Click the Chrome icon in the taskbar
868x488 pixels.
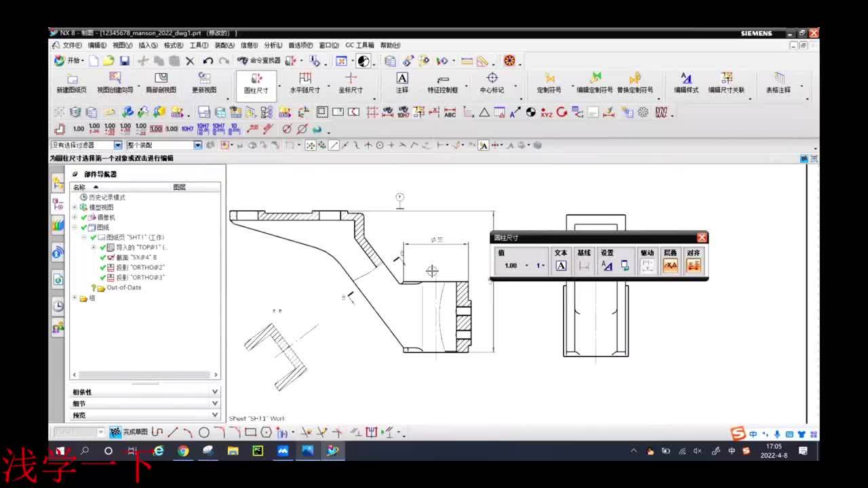pos(183,451)
